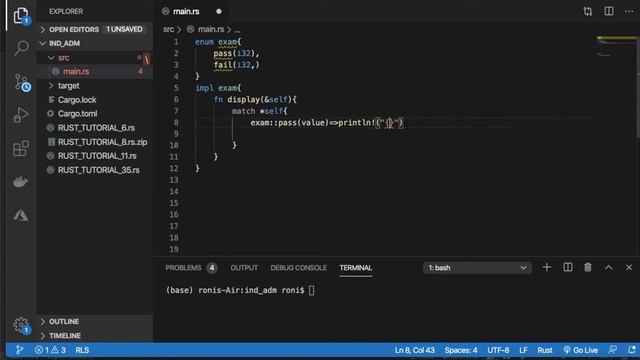Change indentation via Spaces: 4

[x=461, y=350]
